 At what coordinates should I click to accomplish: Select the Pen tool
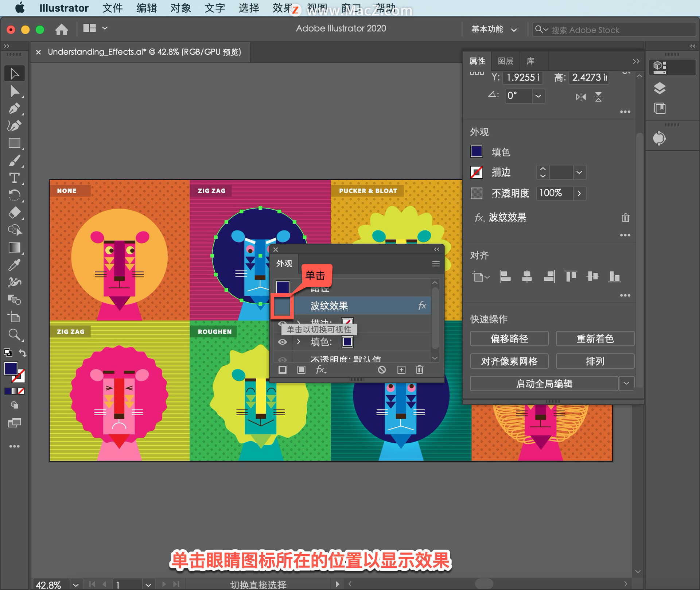coord(15,109)
